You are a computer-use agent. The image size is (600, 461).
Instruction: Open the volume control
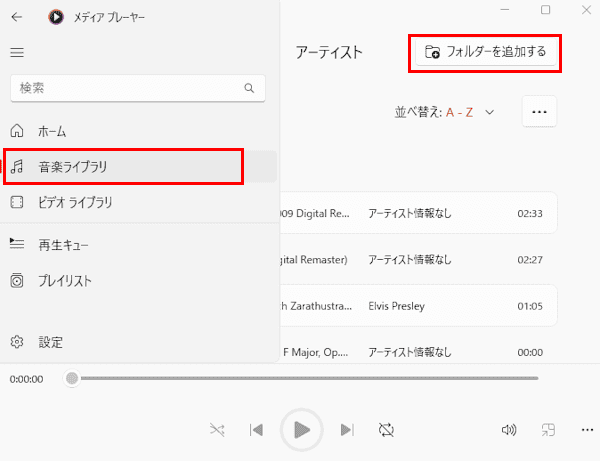click(x=509, y=430)
